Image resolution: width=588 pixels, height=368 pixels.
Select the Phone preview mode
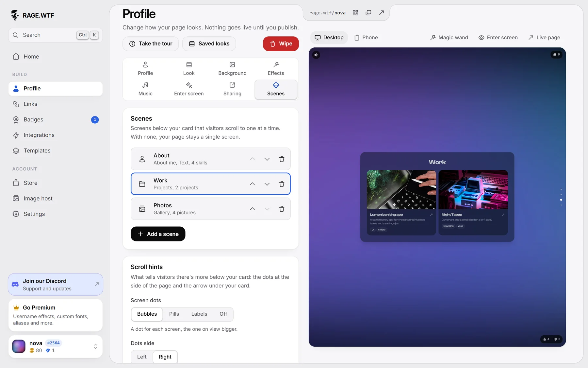click(366, 38)
